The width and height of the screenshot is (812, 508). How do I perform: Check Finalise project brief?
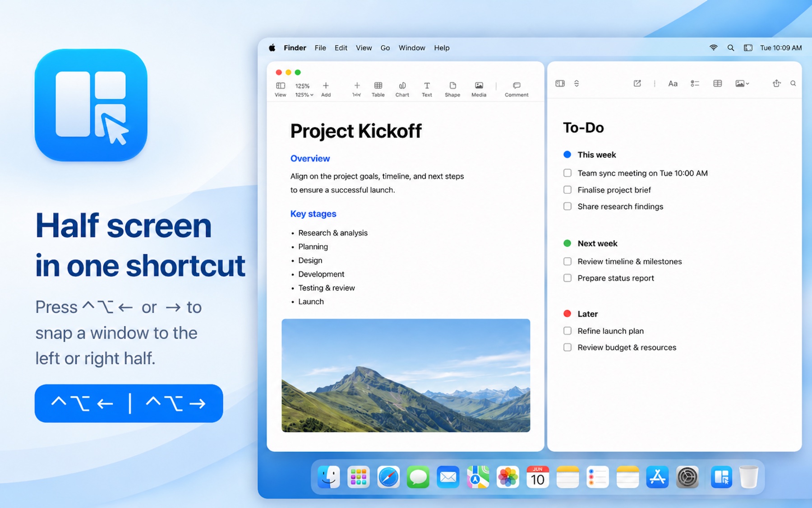click(567, 190)
